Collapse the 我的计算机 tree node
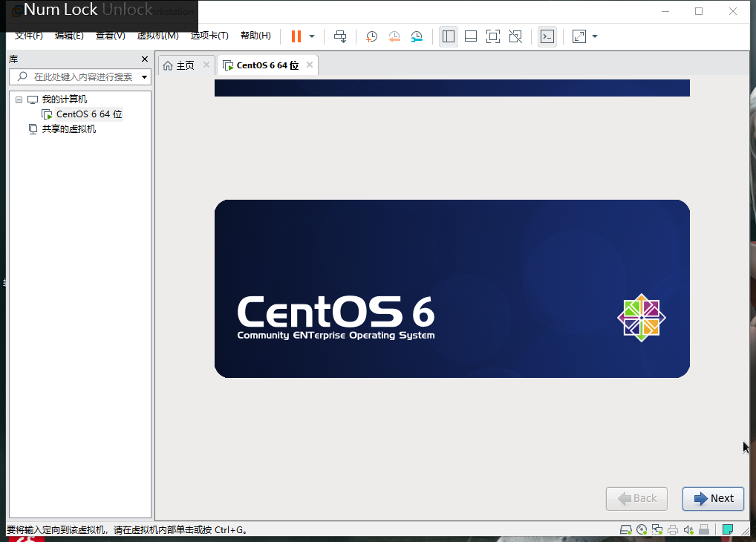This screenshot has height=542, width=756. coord(19,99)
